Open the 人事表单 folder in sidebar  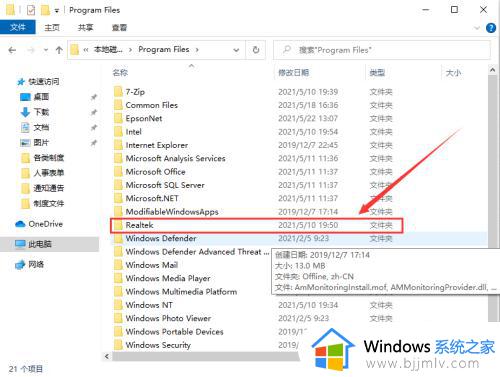tap(49, 173)
